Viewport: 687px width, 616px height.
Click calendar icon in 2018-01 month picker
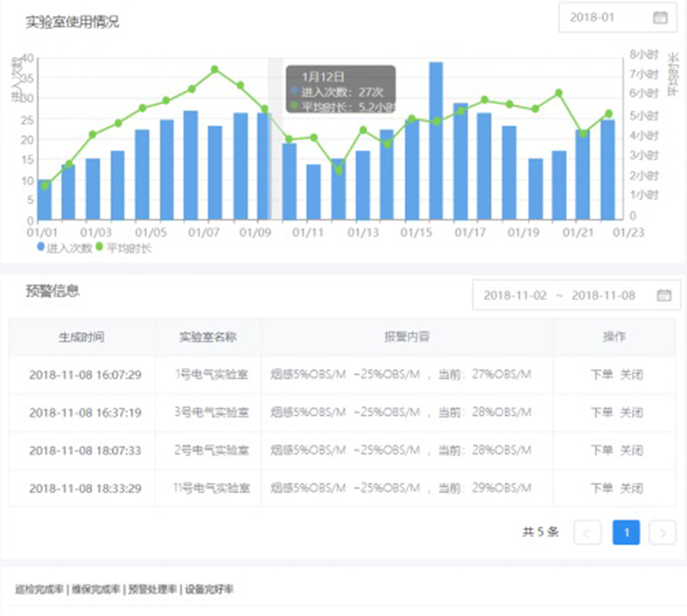660,18
